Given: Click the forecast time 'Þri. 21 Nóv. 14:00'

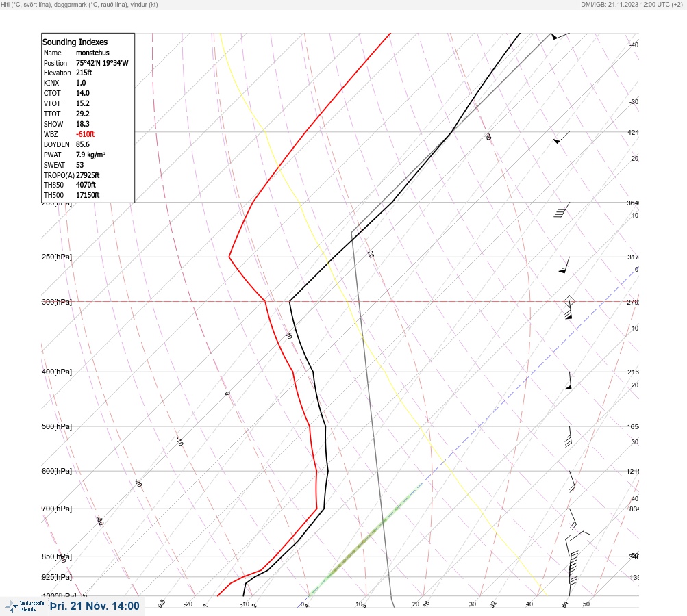Looking at the screenshot, I should (95, 606).
